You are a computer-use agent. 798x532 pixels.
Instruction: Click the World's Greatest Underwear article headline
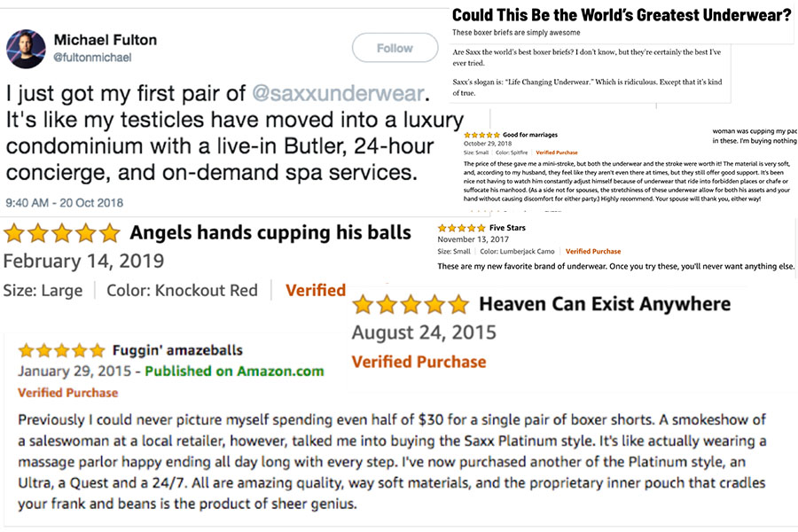622,15
